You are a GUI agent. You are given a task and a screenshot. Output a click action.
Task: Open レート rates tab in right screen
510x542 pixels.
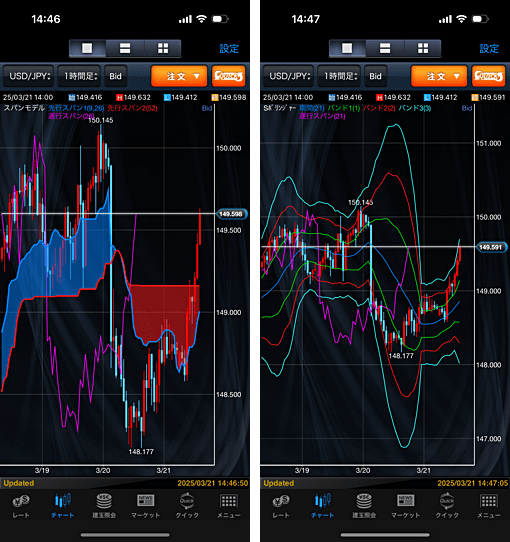coord(281,506)
